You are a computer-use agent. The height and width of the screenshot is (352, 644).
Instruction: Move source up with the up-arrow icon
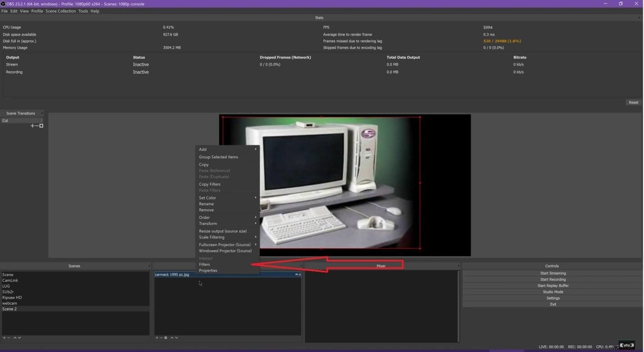click(172, 338)
